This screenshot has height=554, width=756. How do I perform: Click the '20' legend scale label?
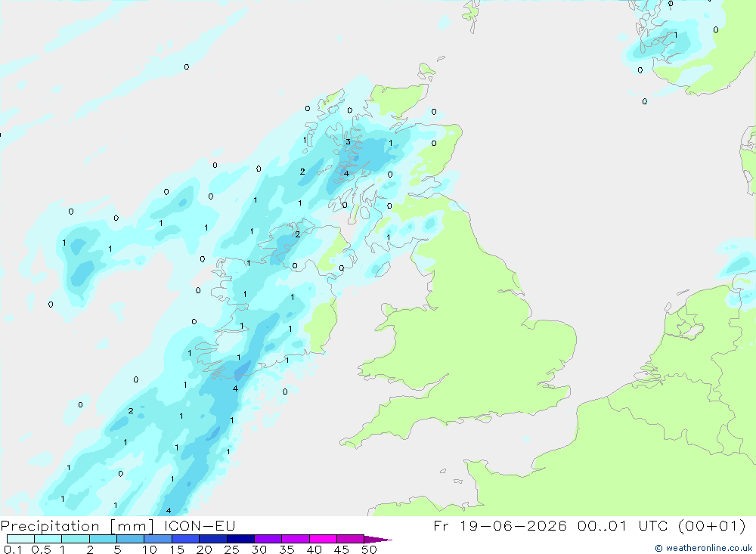click(x=204, y=549)
